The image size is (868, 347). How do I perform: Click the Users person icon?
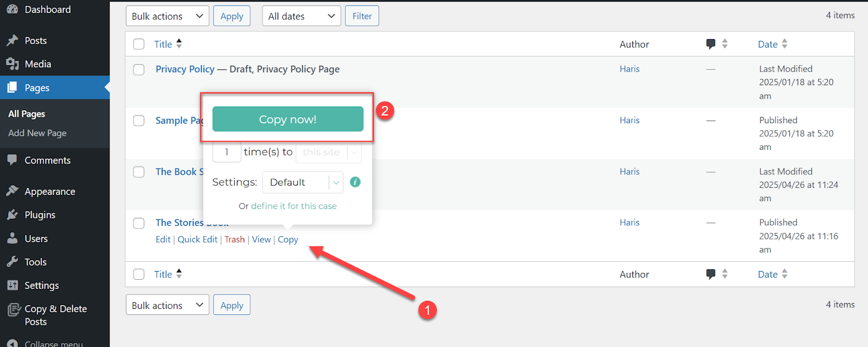[12, 238]
